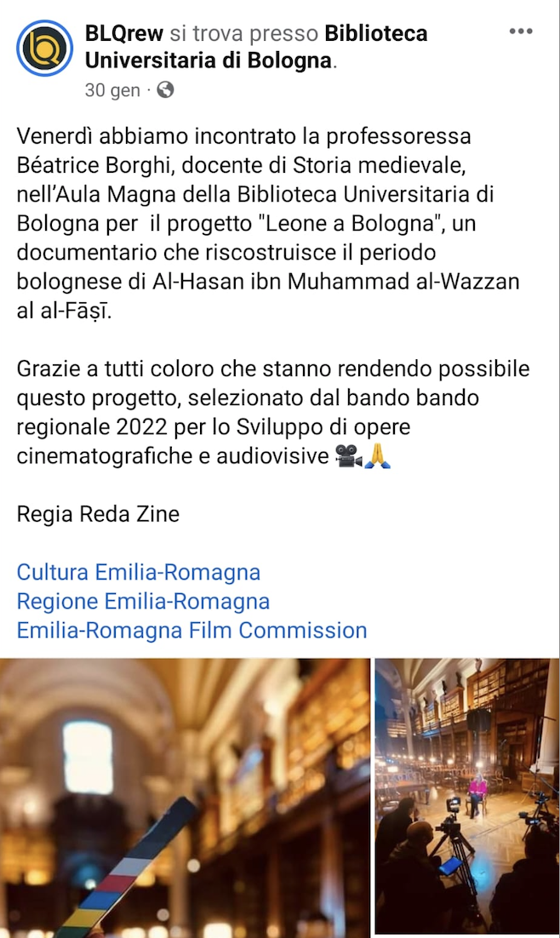The height and width of the screenshot is (938, 560).
Task: Click the "Grazie a tutti coloro" paragraph
Action: pos(273,412)
